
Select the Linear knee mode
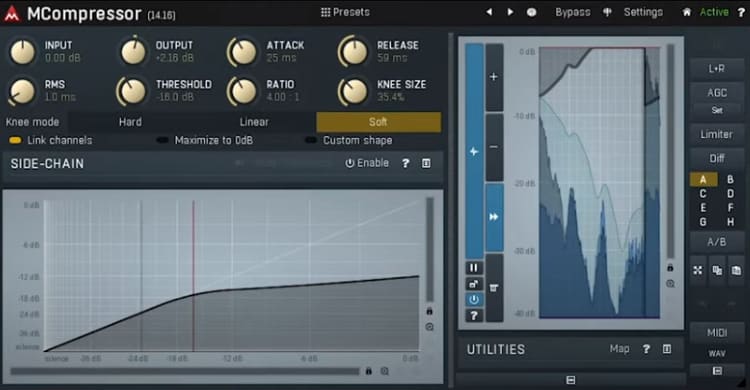(x=254, y=122)
